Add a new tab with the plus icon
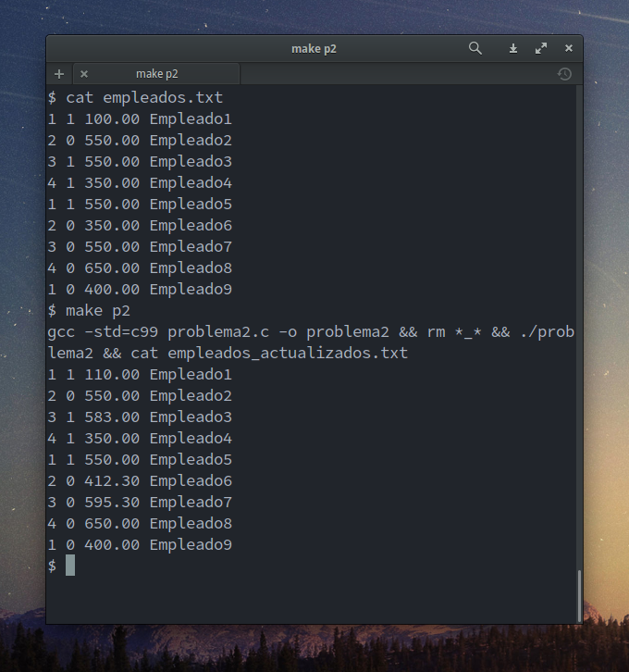Screen dimensions: 629x672 [x=59, y=74]
